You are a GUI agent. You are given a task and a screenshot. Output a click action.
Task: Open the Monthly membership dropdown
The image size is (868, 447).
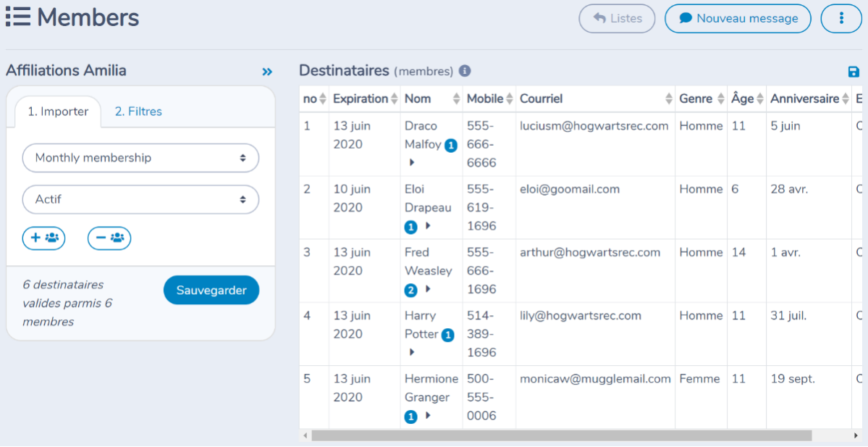(140, 158)
